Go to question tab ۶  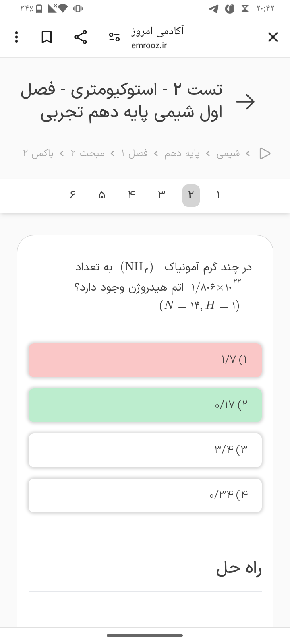tap(72, 196)
